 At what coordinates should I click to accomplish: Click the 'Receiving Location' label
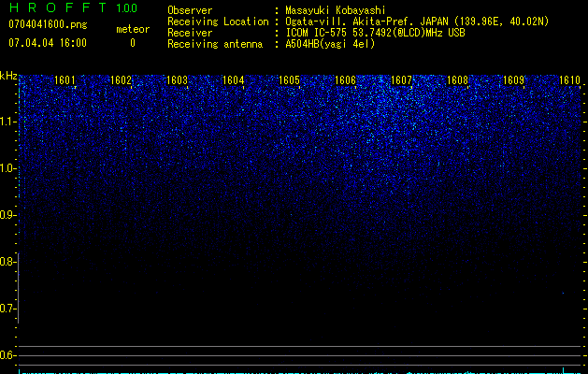pyautogui.click(x=218, y=22)
